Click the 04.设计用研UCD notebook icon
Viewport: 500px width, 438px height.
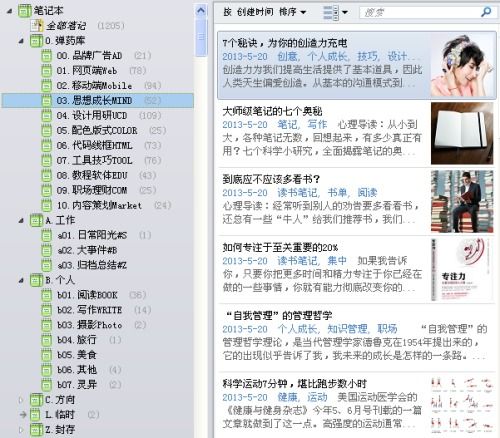47,116
